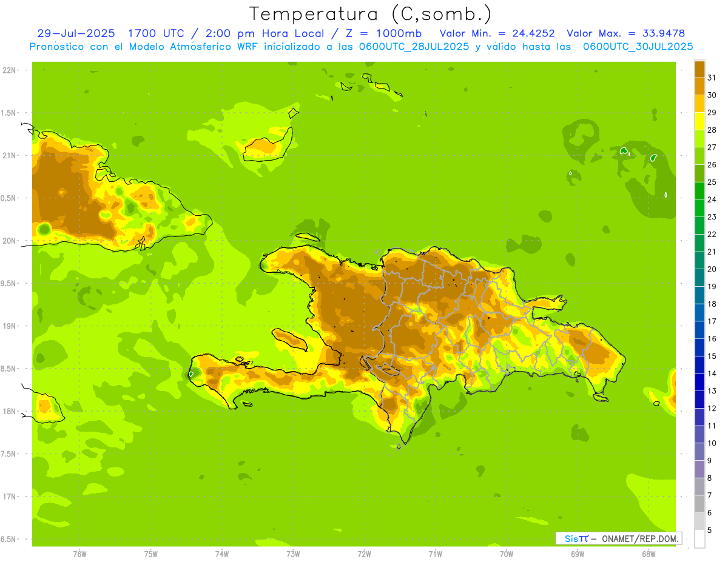Pick the brown swatch above legend value 31

(x=699, y=69)
